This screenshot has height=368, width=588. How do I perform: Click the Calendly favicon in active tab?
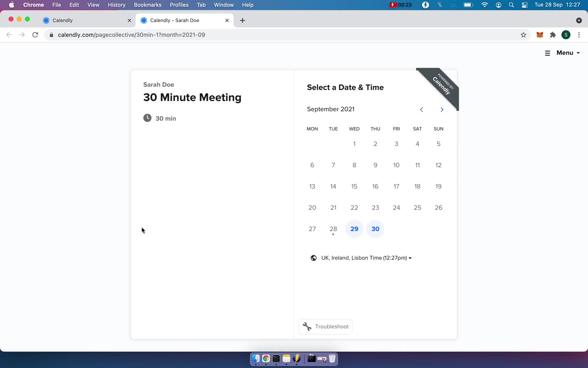tap(144, 20)
